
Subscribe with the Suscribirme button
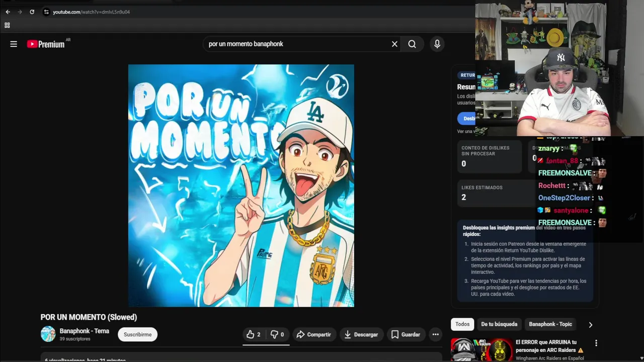point(137,334)
